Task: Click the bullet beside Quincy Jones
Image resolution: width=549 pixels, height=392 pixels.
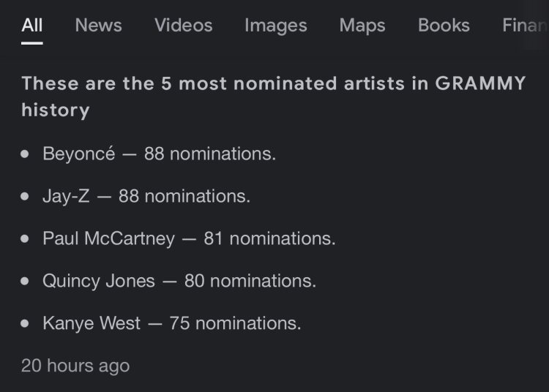Action: [x=26, y=282]
